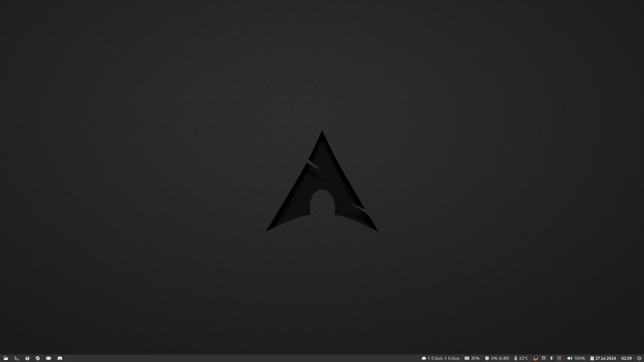This screenshot has width=644, height=362.
Task: Click the gamepad launcher icon
Action: click(x=49, y=358)
